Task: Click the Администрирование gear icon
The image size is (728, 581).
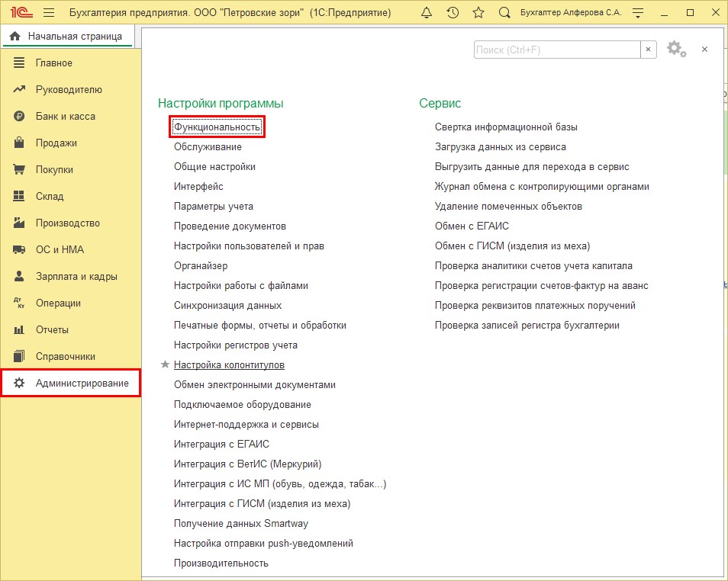Action: (19, 383)
